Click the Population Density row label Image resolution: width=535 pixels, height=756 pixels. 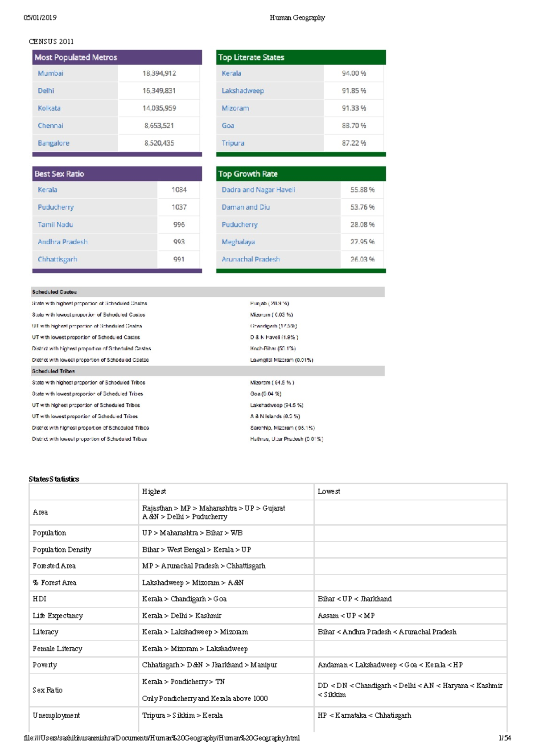click(x=62, y=550)
